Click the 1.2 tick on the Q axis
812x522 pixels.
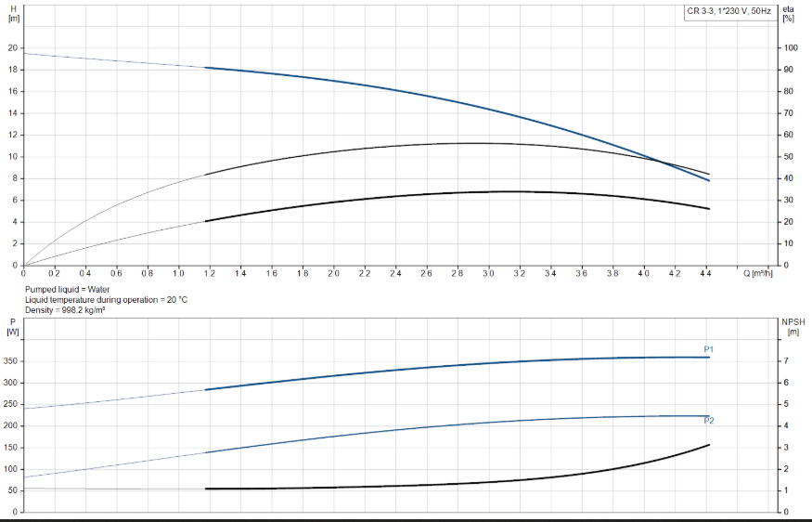209,274
